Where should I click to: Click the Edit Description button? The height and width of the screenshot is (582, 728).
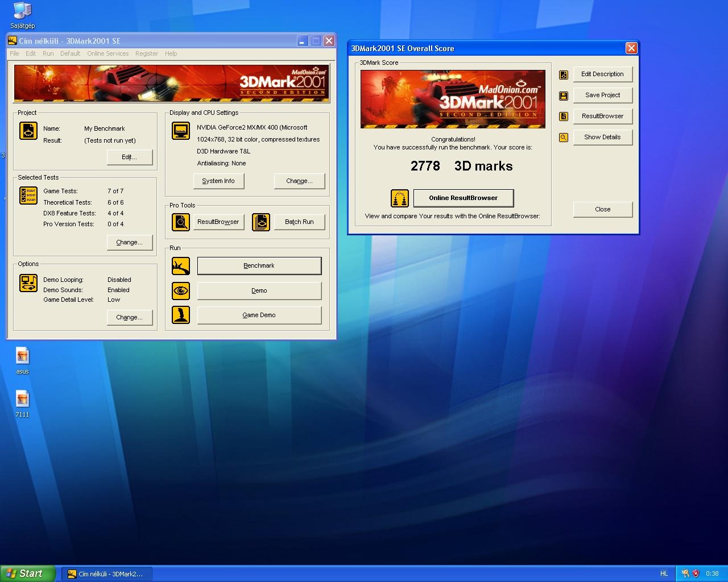(603, 74)
